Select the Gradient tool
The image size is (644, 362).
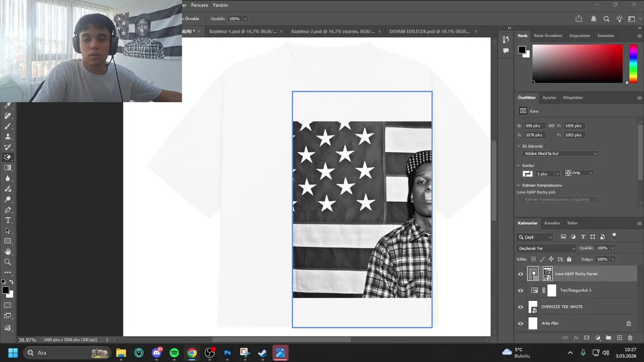click(x=8, y=168)
